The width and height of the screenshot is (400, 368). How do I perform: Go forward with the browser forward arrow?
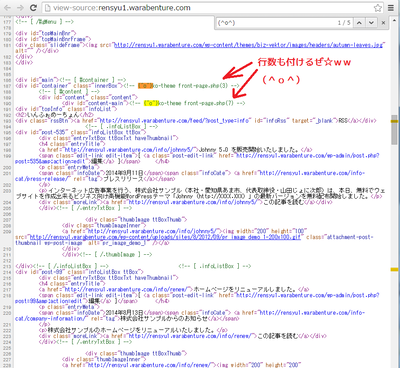(x=20, y=8)
